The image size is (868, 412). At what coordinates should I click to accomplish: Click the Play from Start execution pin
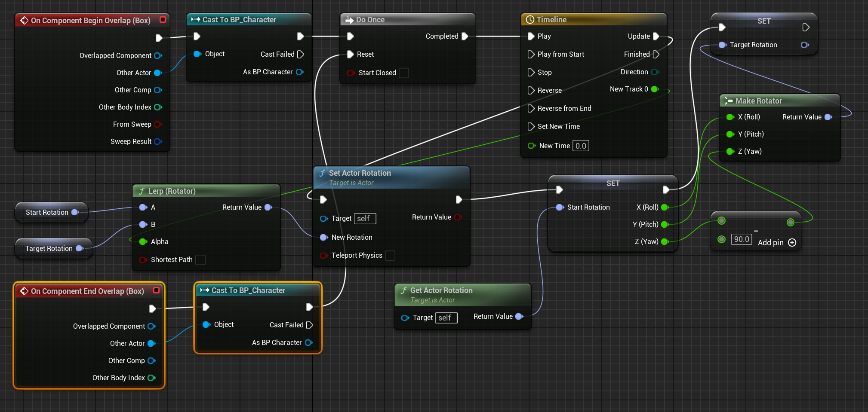point(531,55)
